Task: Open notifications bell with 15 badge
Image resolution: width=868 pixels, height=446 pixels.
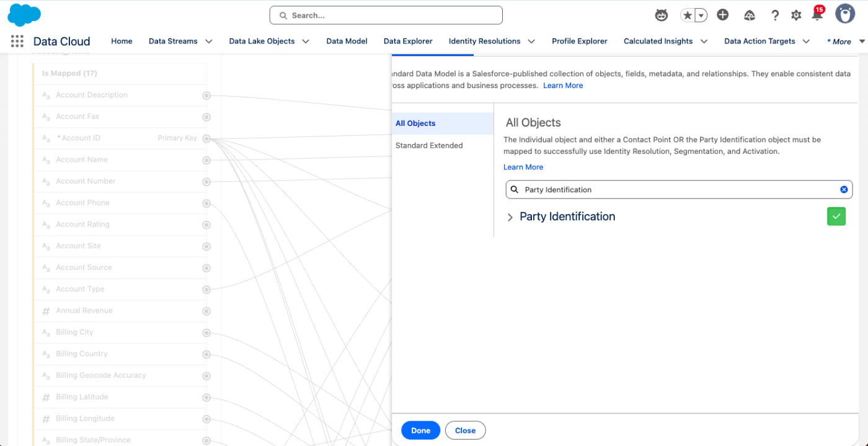Action: [817, 14]
